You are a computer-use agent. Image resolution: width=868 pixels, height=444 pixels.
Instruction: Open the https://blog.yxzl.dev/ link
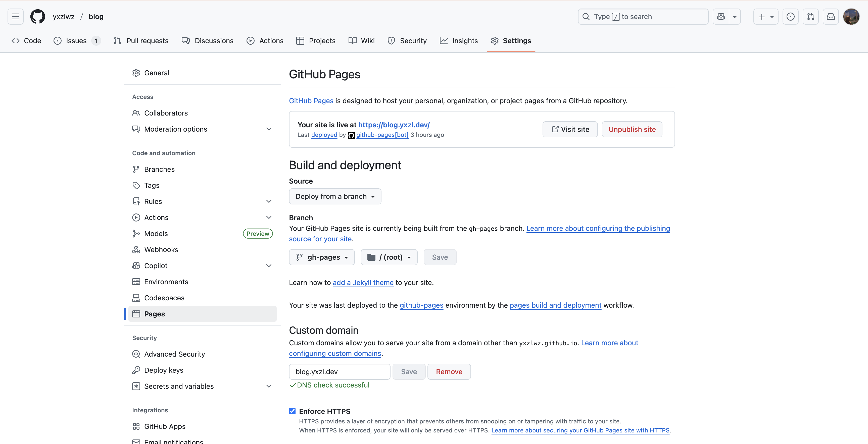[x=394, y=125]
